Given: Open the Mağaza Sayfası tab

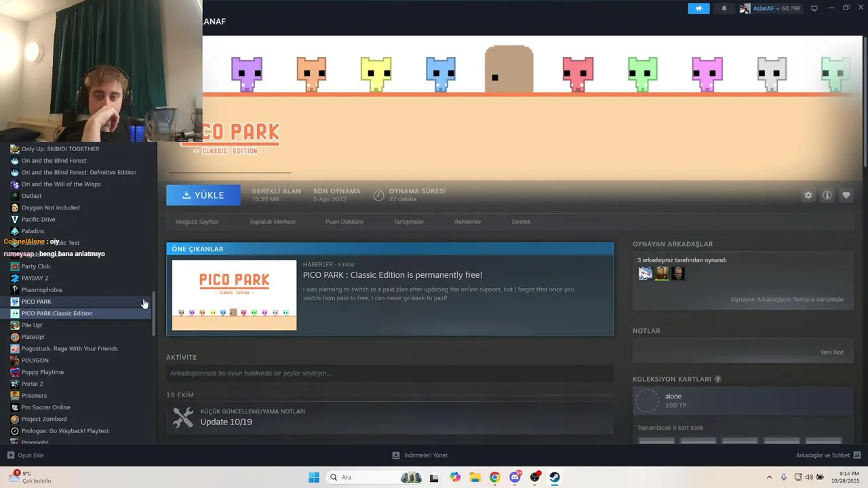Looking at the screenshot, I should tap(197, 222).
